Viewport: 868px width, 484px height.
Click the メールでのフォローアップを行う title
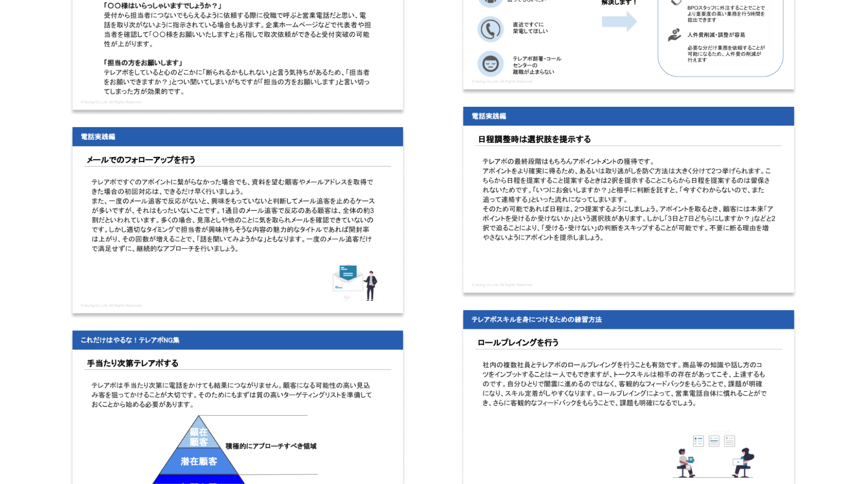(x=141, y=160)
